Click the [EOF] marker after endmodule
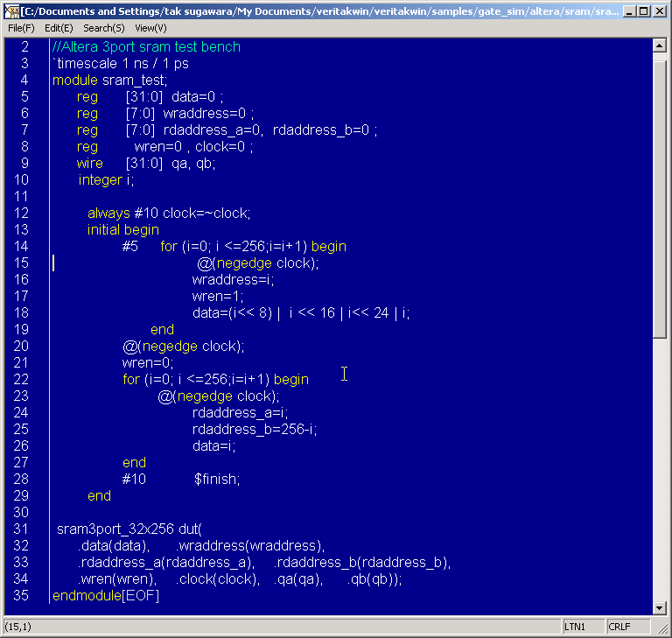Viewport: 672px width, 638px height. (140, 595)
